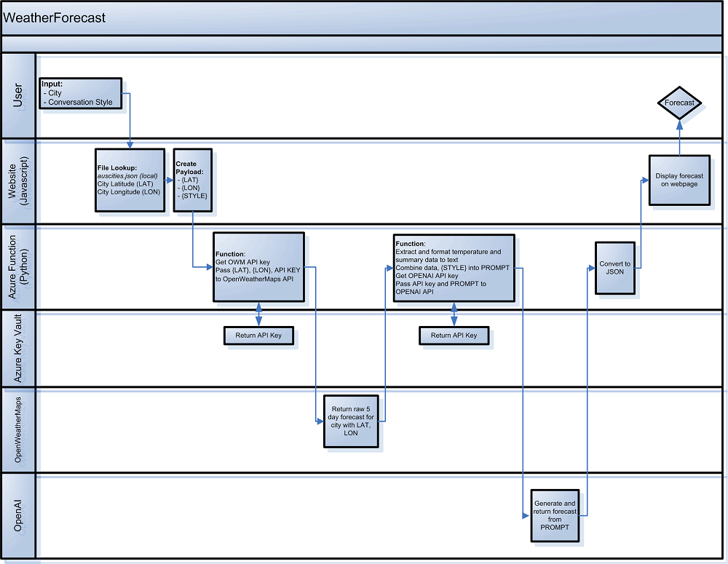Select the Create Payload box
This screenshot has height=564, width=728.
[192, 180]
